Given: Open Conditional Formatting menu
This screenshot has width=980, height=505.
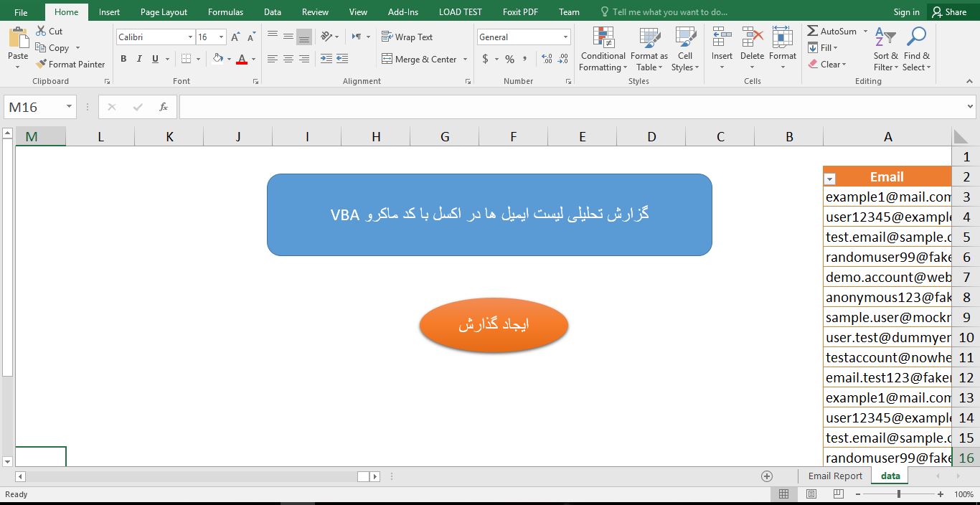Looking at the screenshot, I should [603, 49].
